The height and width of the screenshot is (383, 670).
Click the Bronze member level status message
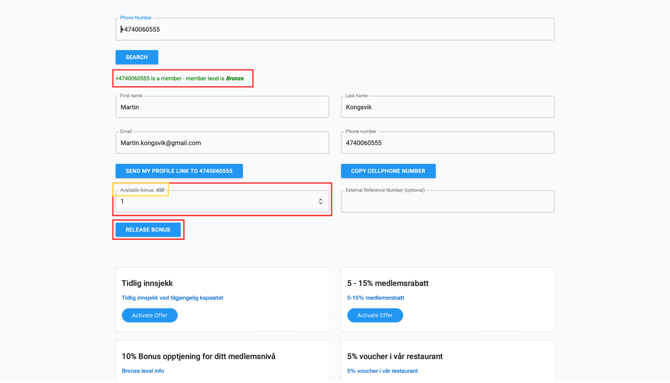pyautogui.click(x=180, y=79)
